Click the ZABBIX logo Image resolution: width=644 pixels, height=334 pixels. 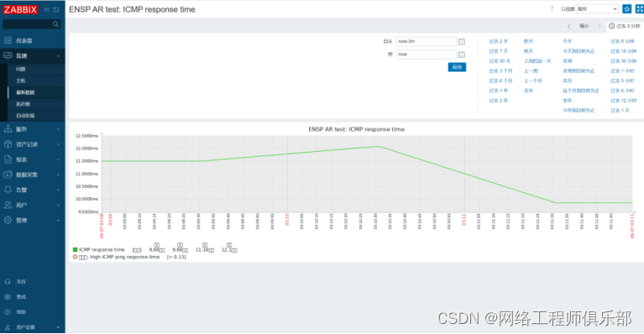(20, 9)
